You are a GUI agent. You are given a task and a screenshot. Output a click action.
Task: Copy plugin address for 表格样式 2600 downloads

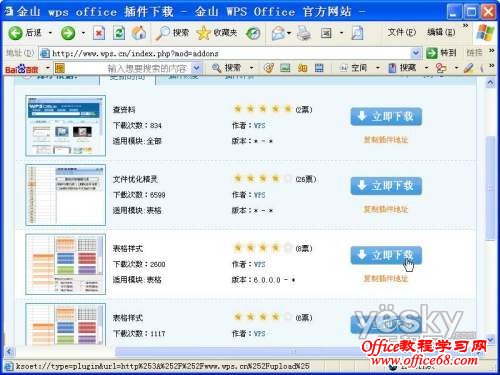click(386, 279)
